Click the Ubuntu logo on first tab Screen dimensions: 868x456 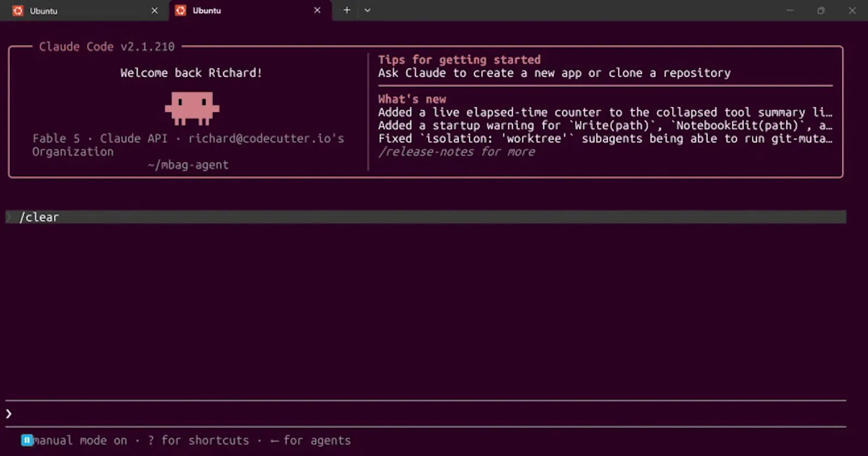tap(18, 10)
